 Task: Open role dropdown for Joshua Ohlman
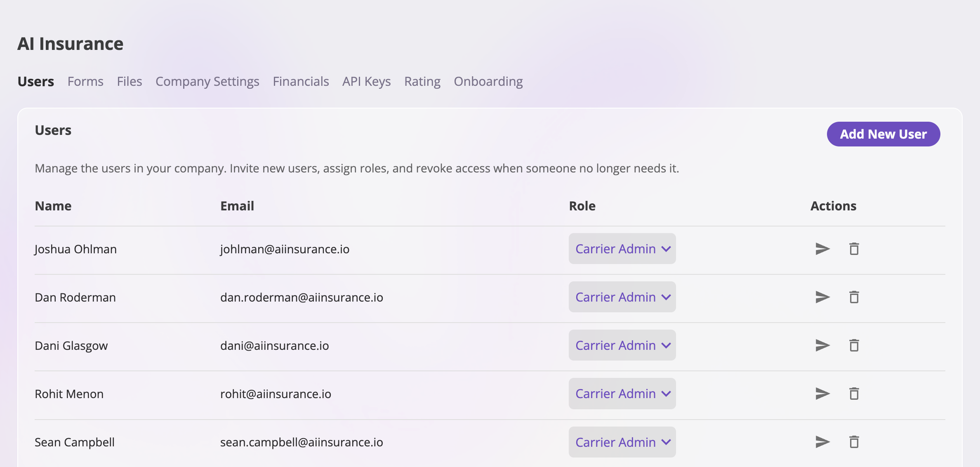(x=622, y=249)
